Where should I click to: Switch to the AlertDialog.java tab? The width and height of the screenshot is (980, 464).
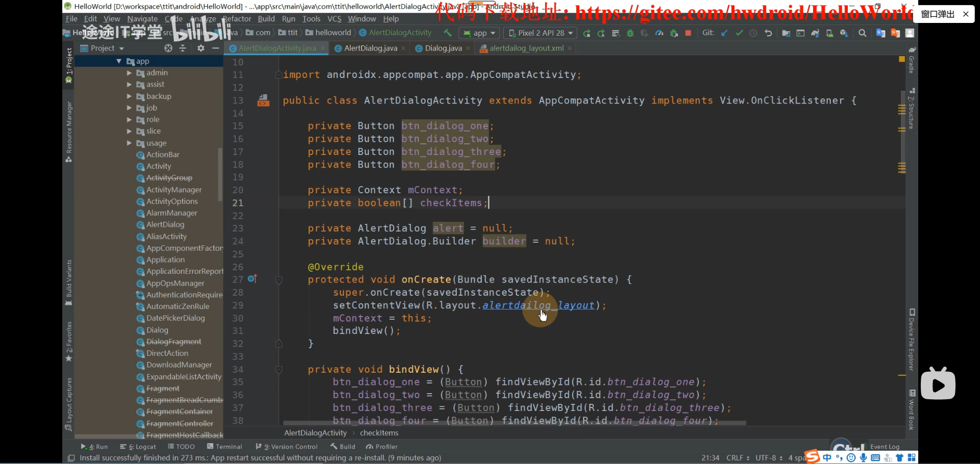371,48
